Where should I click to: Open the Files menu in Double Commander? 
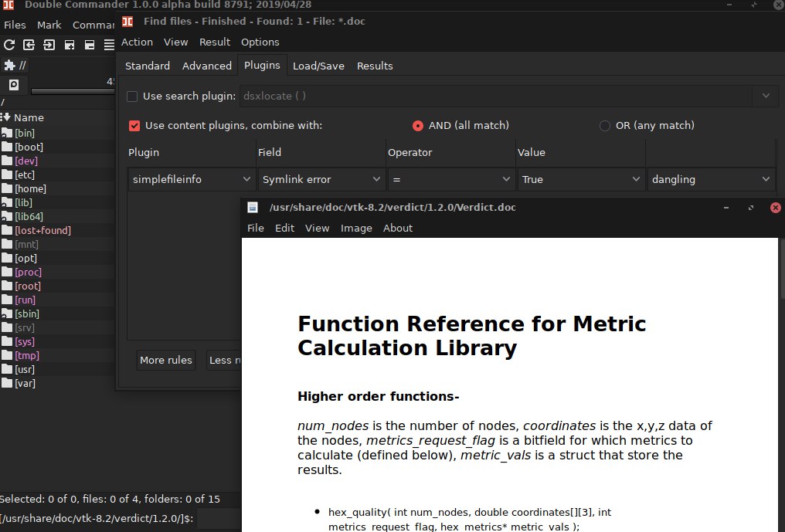click(x=15, y=25)
